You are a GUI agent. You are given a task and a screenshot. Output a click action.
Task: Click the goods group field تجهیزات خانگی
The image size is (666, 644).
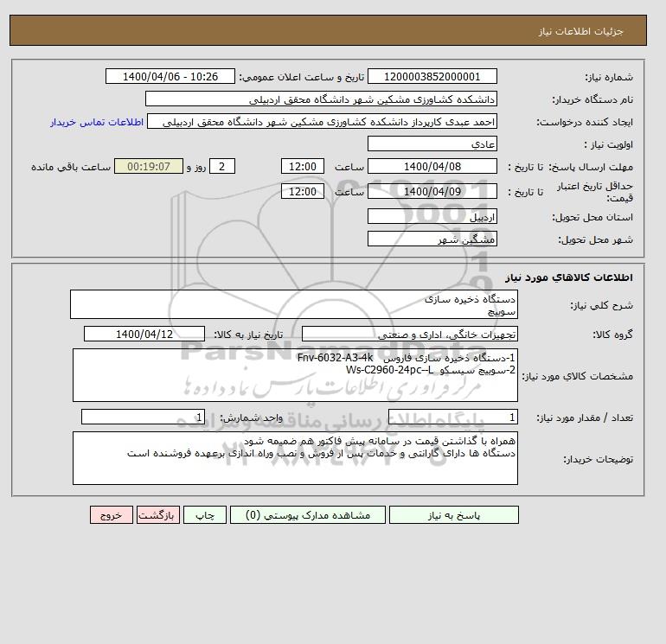(x=409, y=334)
